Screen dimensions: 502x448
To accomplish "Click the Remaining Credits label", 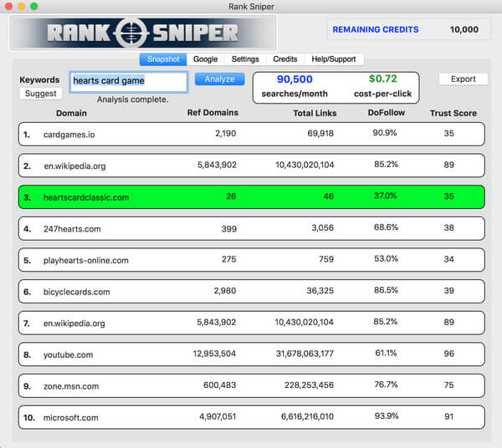I will pyautogui.click(x=376, y=29).
